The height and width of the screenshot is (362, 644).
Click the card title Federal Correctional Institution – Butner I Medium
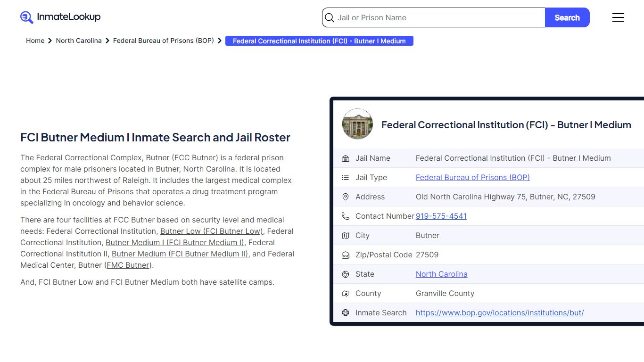(506, 124)
